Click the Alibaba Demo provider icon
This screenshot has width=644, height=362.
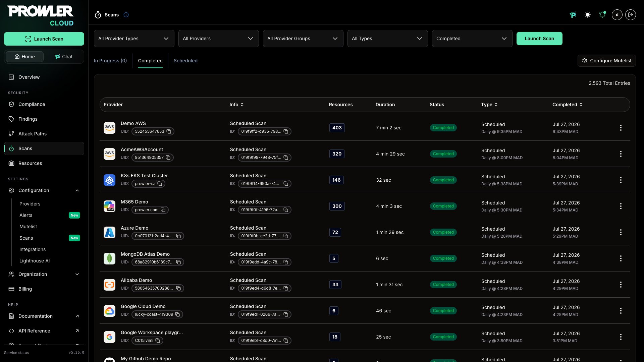pos(110,285)
